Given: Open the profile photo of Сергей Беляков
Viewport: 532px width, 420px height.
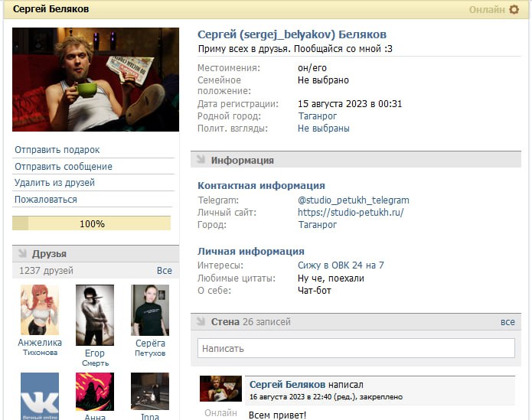Looking at the screenshot, I should click(x=96, y=80).
